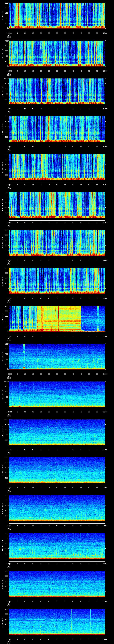Click the 1:30:00 start time label
The width and height of the screenshot is (114, 644).
9,639
